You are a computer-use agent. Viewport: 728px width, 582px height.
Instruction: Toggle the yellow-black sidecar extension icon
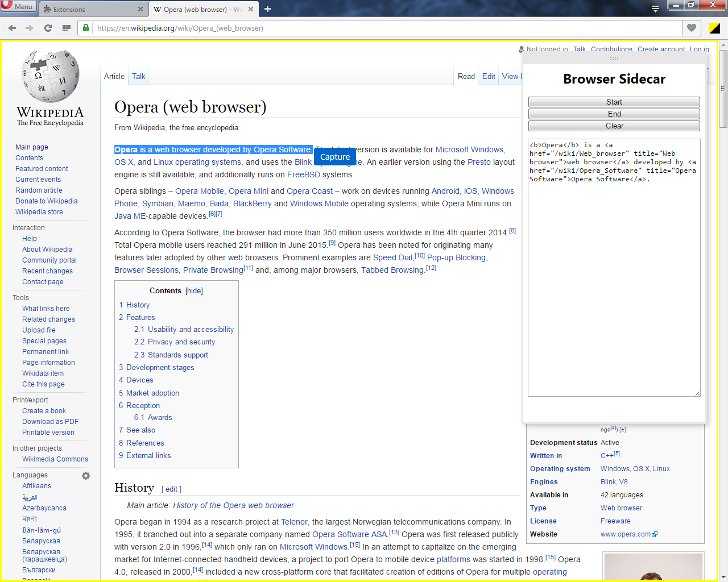715,28
